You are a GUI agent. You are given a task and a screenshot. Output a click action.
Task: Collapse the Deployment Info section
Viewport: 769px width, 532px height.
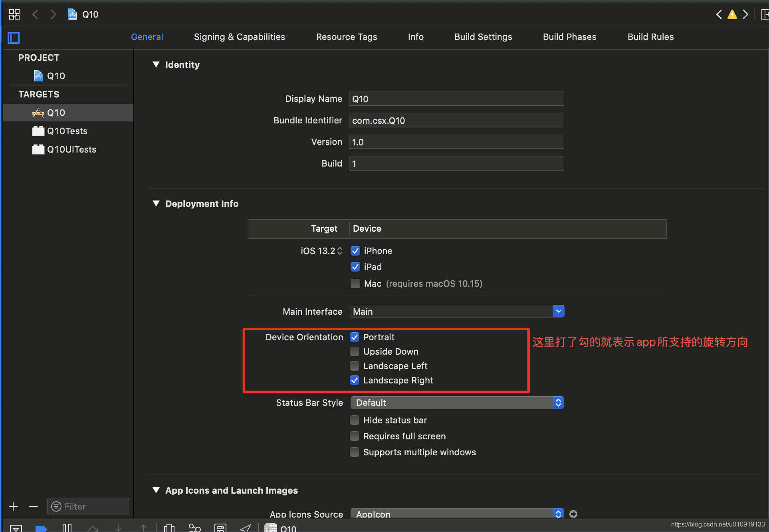pos(156,204)
